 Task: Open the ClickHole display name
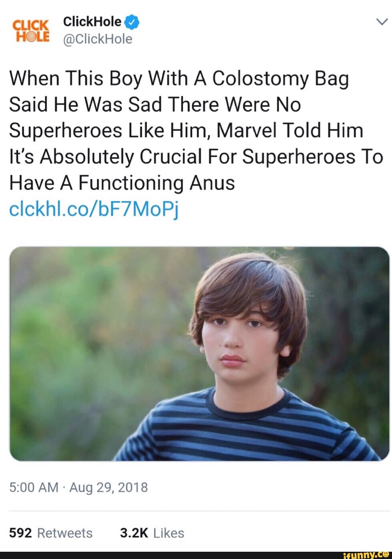click(92, 22)
